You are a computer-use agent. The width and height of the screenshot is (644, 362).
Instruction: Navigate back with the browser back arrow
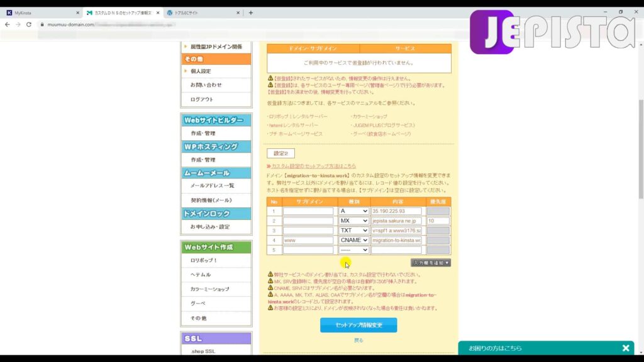[6, 25]
